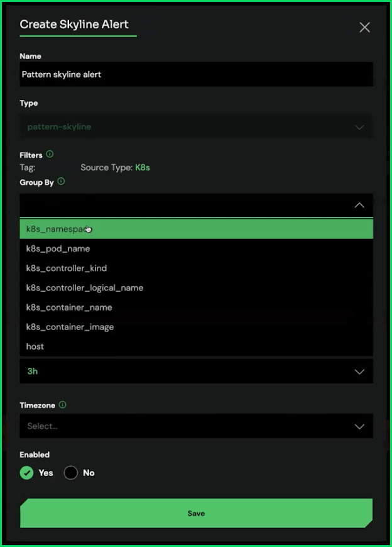Select k8s_controller_logical_name option
The image size is (392, 547).
pyautogui.click(x=85, y=288)
